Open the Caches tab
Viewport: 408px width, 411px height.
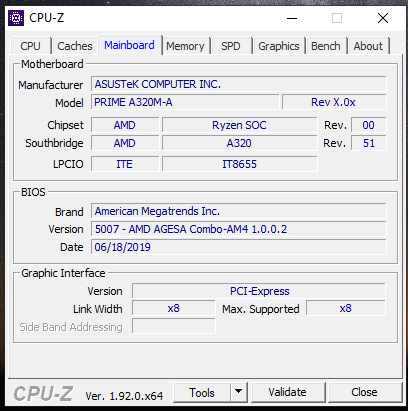pos(75,46)
